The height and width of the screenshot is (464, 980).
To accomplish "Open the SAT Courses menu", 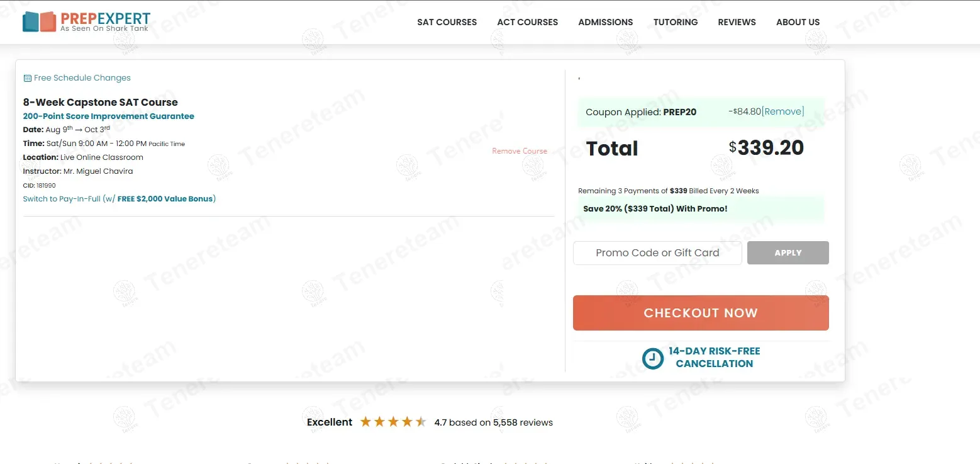I will (x=447, y=22).
